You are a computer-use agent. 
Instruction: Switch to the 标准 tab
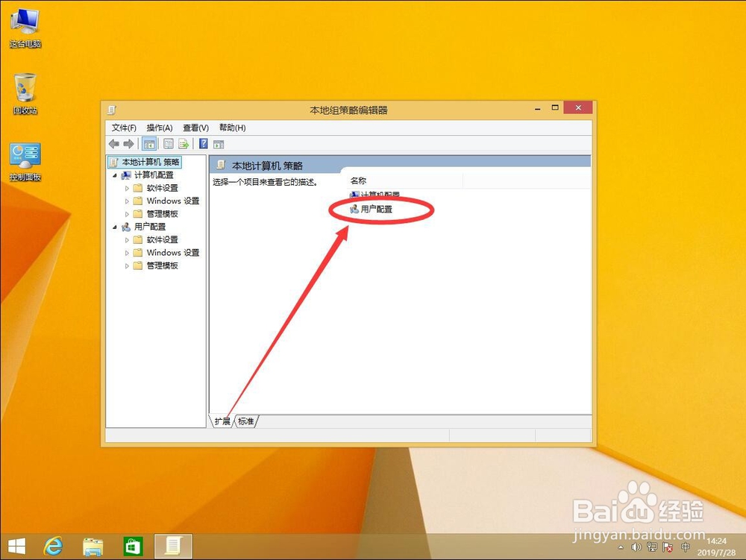tap(245, 421)
